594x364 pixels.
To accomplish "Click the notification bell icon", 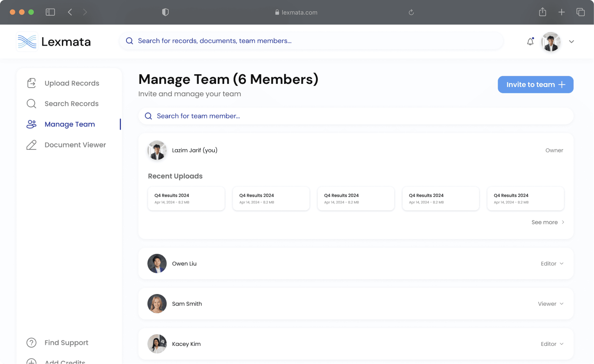I will [530, 41].
